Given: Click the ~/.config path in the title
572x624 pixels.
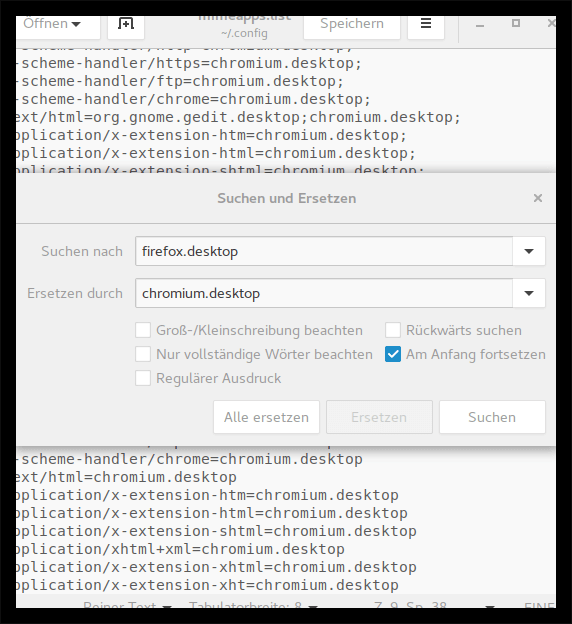Looking at the screenshot, I should pos(244,33).
